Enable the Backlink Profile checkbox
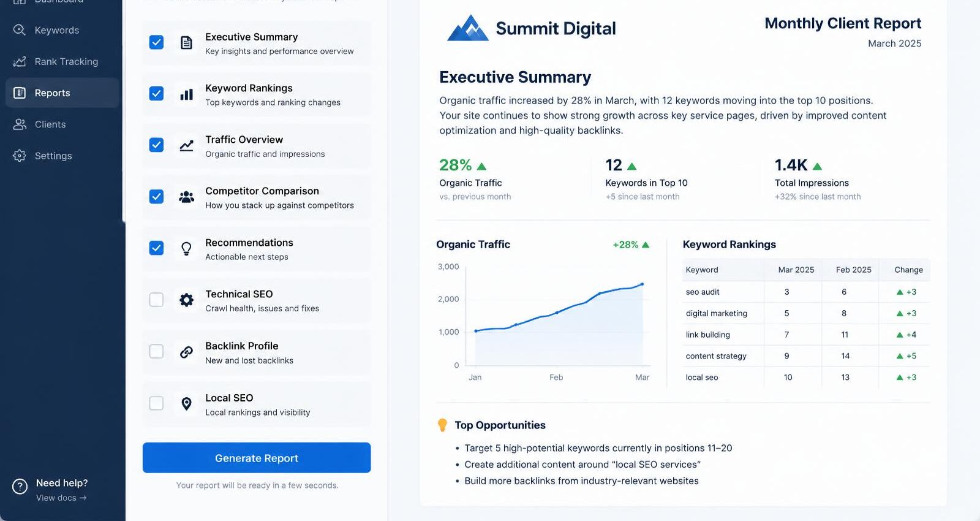This screenshot has width=980, height=521. pos(156,351)
